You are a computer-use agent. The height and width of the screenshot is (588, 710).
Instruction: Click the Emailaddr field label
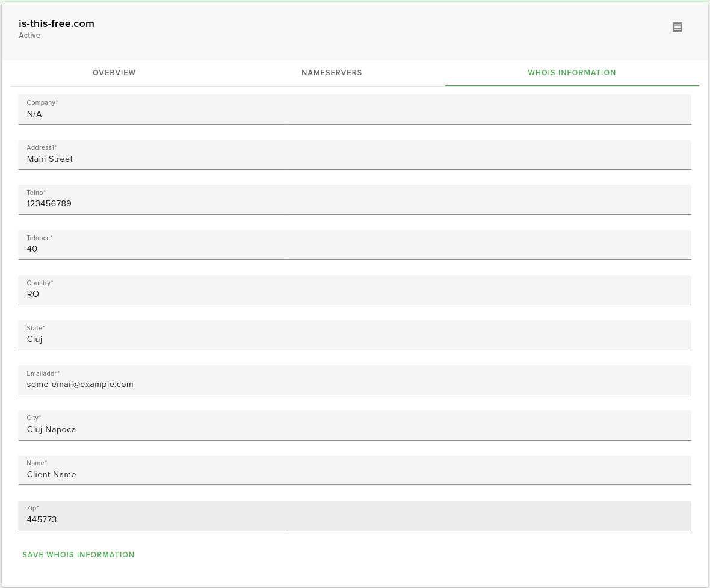[43, 373]
